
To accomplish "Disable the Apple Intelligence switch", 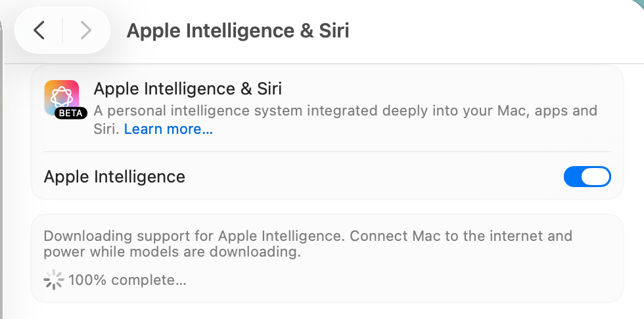I will pos(587,177).
